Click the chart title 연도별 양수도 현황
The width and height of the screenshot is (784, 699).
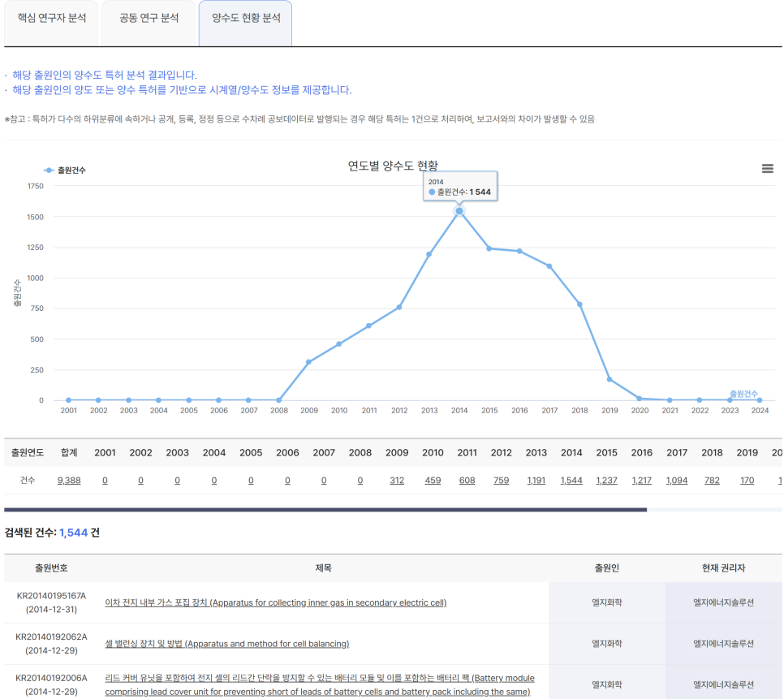coord(393,166)
